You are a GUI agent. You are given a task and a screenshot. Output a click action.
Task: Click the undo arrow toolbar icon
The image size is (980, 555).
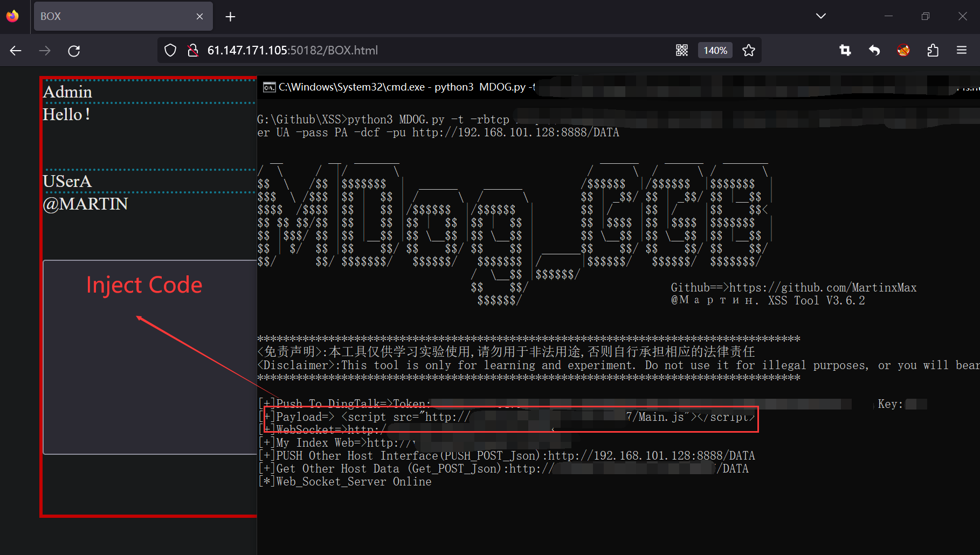coord(874,50)
